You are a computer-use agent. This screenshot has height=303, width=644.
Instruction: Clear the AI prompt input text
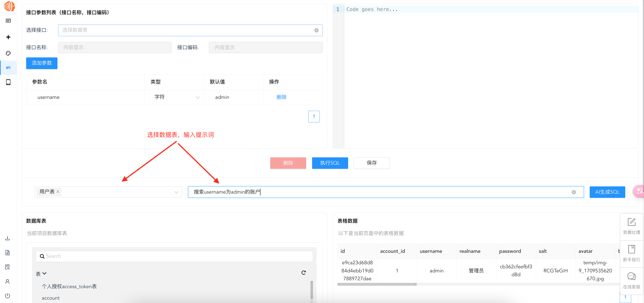click(573, 192)
